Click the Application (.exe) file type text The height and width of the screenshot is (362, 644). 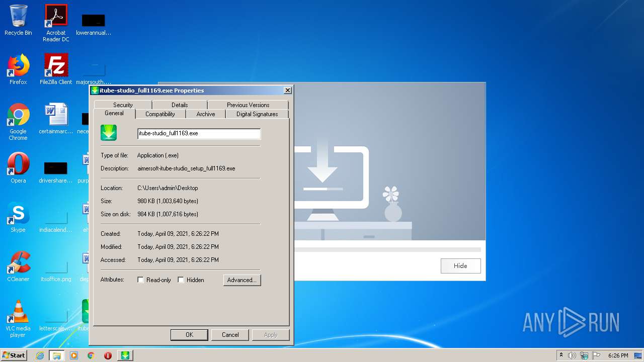tap(158, 155)
